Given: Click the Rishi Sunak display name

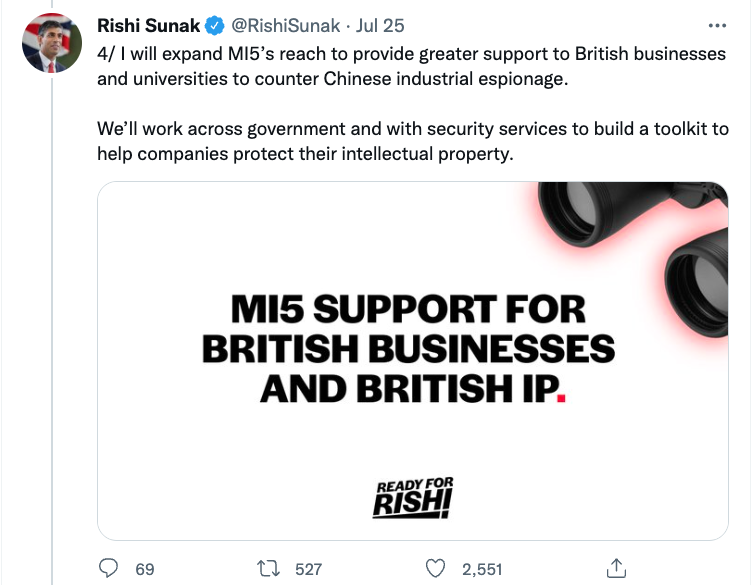Looking at the screenshot, I should click(x=149, y=25).
